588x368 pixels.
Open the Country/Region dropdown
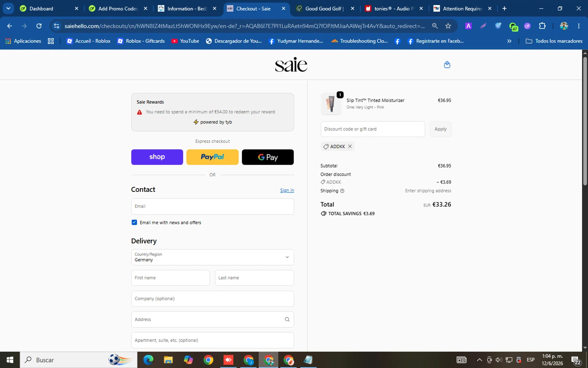212,257
